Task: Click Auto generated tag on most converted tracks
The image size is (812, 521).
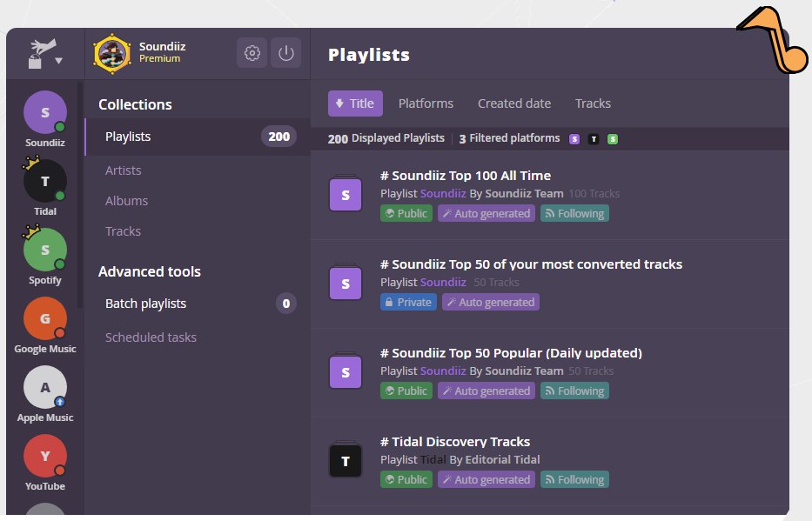Action: 491,302
